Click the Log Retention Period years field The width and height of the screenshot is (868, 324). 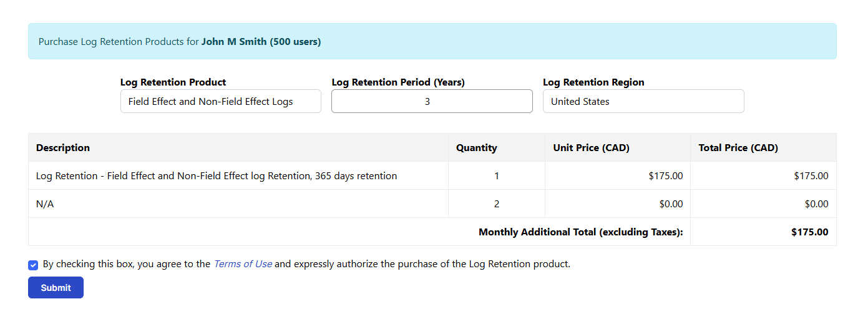click(431, 101)
